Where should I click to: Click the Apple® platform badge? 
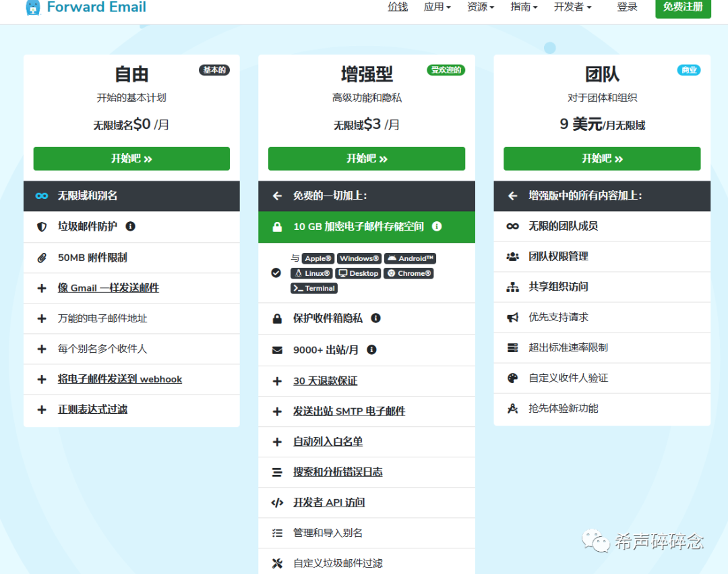click(317, 258)
